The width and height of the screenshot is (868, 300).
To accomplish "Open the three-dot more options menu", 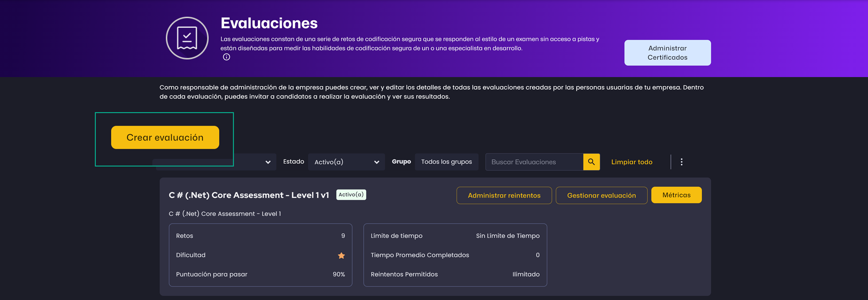I will pos(681,162).
